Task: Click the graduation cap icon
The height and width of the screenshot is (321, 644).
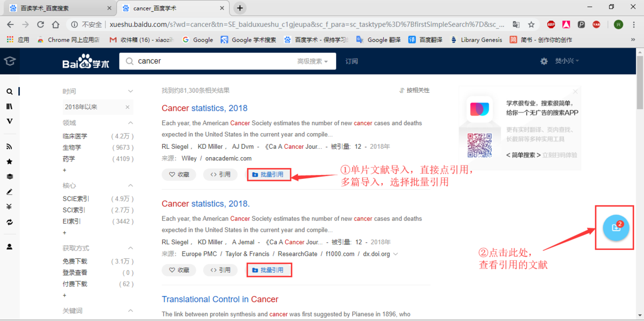Action: point(9,61)
